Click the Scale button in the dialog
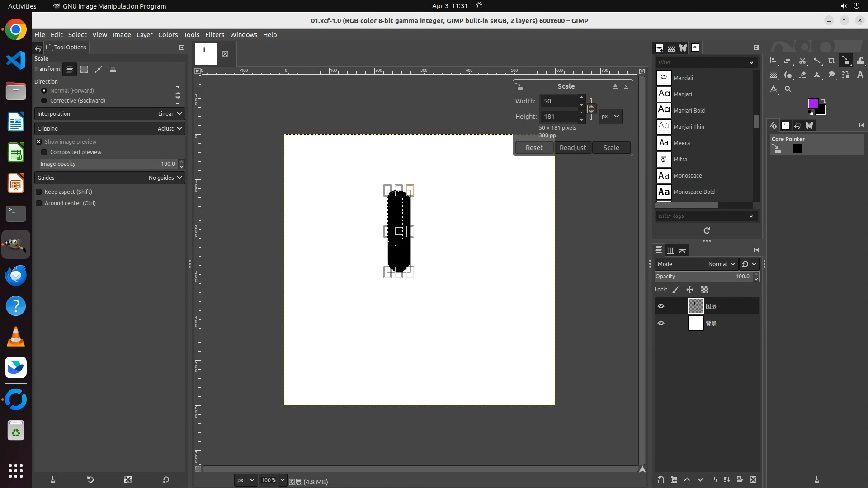868x488 pixels. [611, 148]
